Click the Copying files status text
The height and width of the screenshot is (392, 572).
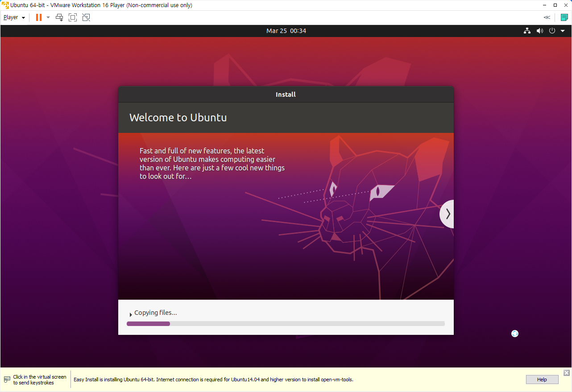click(x=156, y=313)
